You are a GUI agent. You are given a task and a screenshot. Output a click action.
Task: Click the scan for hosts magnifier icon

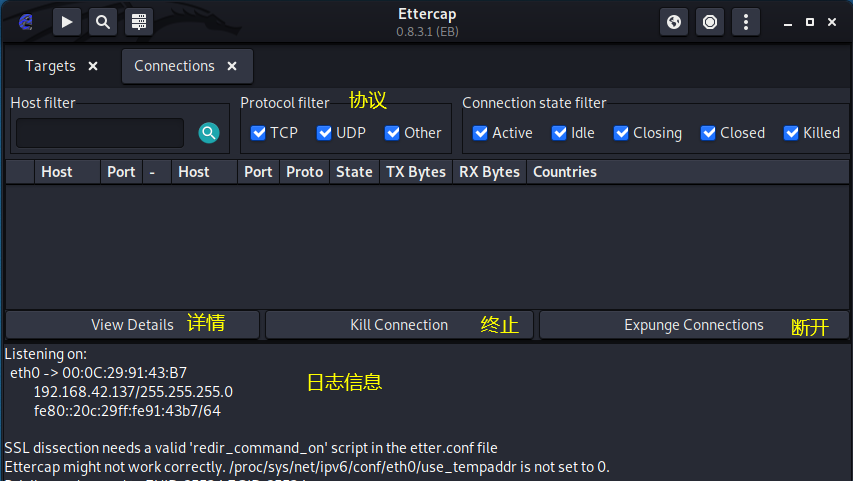103,22
